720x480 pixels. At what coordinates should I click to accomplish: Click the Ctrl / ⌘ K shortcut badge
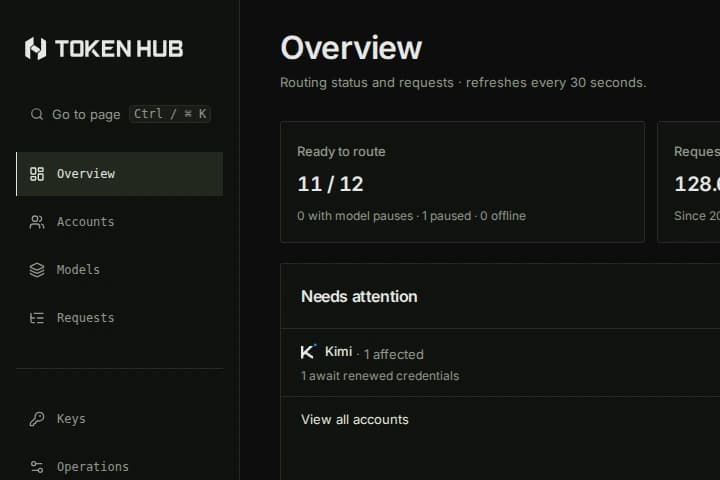coord(170,114)
